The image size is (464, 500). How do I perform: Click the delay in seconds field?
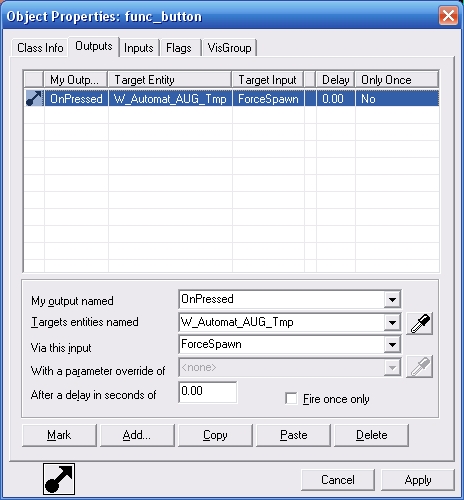pyautogui.click(x=208, y=392)
